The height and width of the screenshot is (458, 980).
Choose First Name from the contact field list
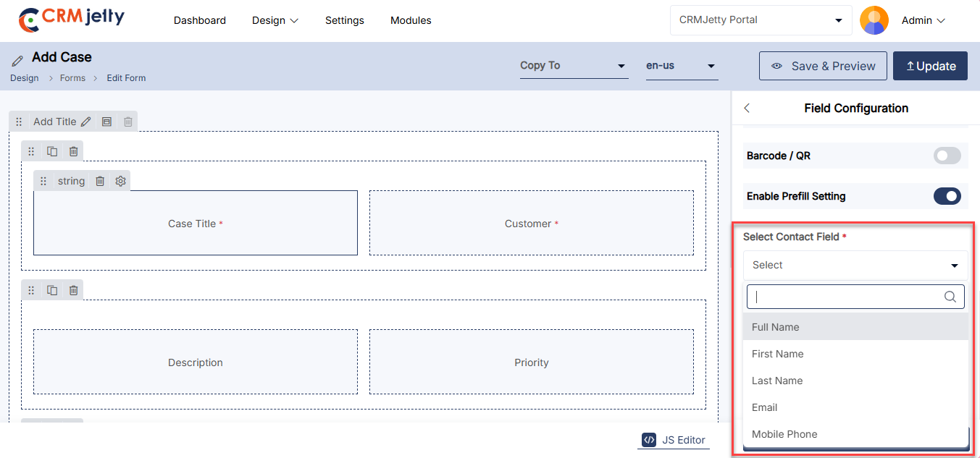(x=778, y=354)
